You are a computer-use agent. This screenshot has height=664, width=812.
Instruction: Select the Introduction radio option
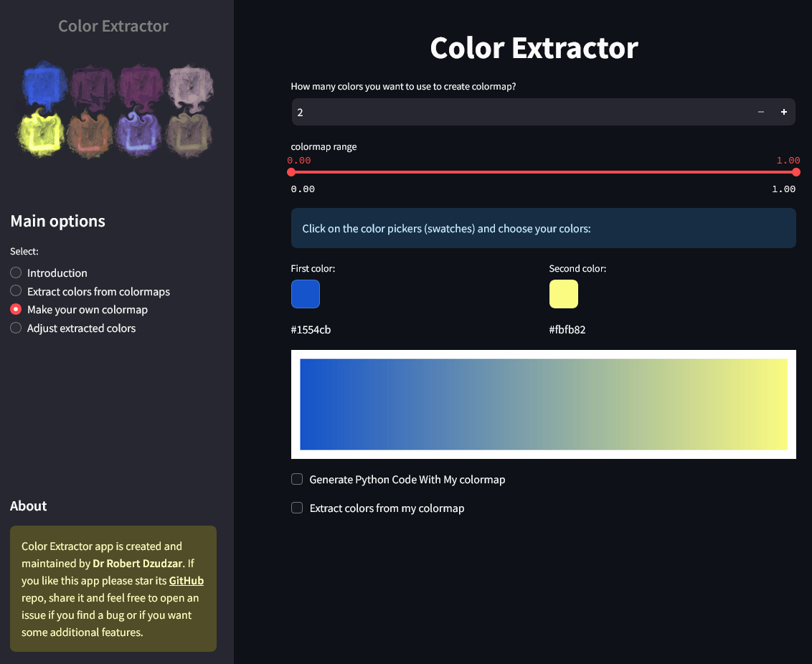[x=16, y=273]
